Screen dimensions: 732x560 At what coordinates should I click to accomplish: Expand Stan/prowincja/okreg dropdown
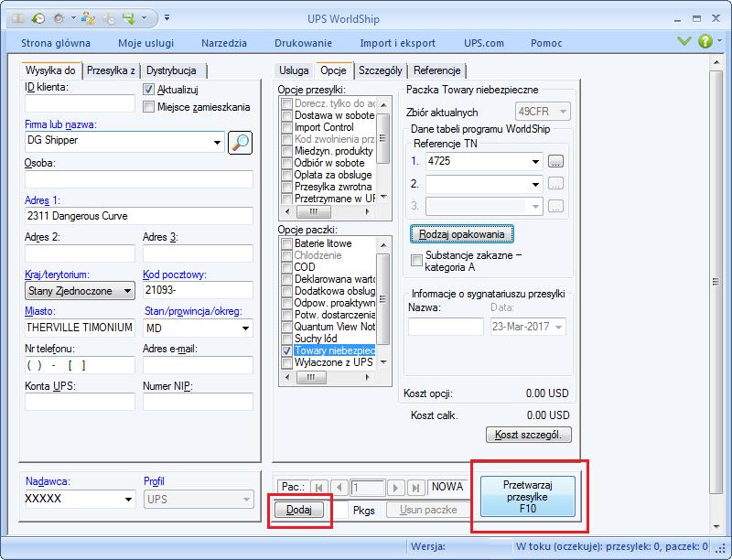pyautogui.click(x=245, y=328)
